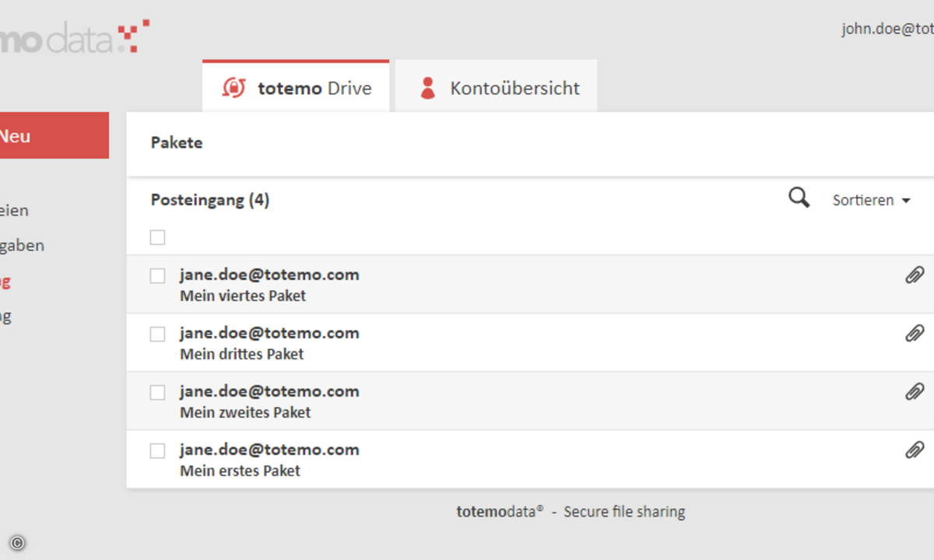This screenshot has width=934, height=560.
Task: Click the totemo Drive lock icon
Action: (x=233, y=87)
